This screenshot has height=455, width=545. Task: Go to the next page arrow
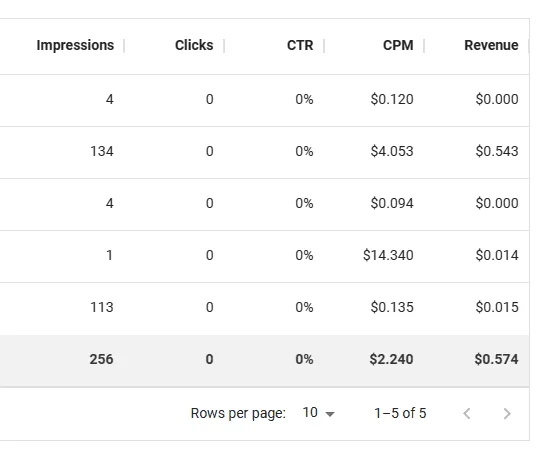(507, 414)
